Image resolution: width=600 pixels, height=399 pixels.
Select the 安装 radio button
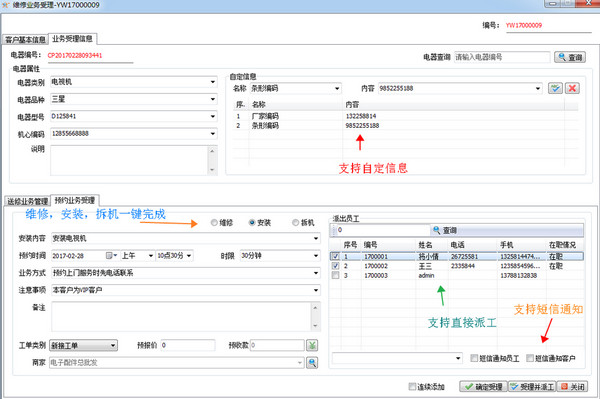coord(252,223)
